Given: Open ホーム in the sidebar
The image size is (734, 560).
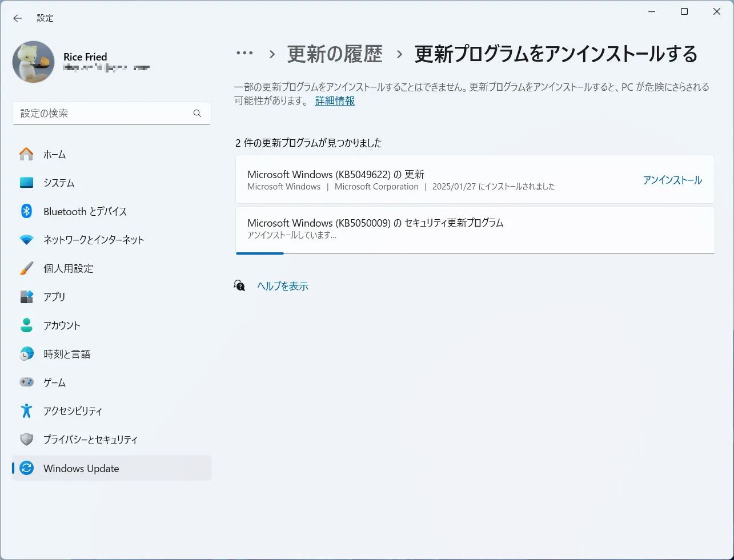Looking at the screenshot, I should [x=111, y=154].
